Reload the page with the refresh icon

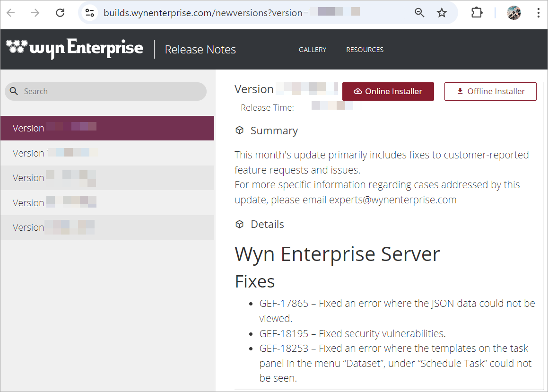click(60, 13)
